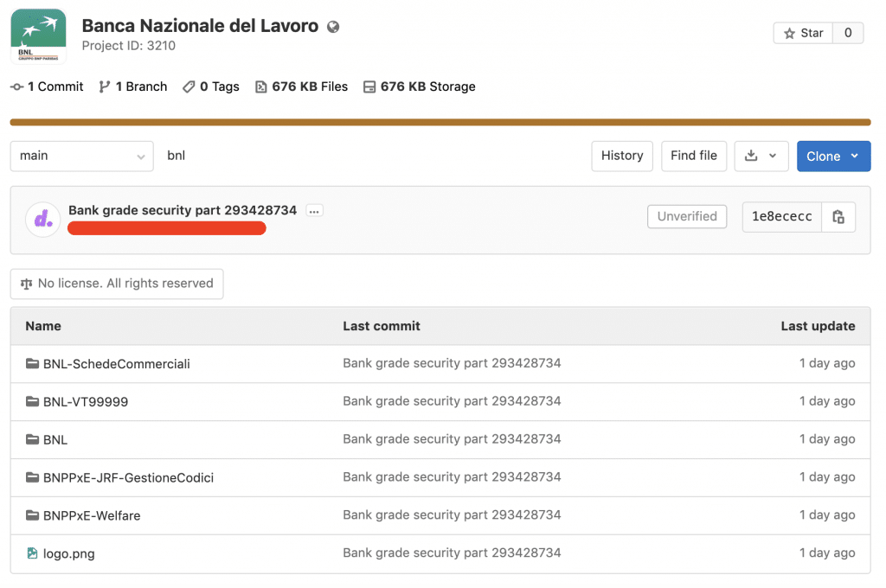Click the commit SHA 1e8ececc
This screenshot has width=886, height=588.
click(x=782, y=216)
